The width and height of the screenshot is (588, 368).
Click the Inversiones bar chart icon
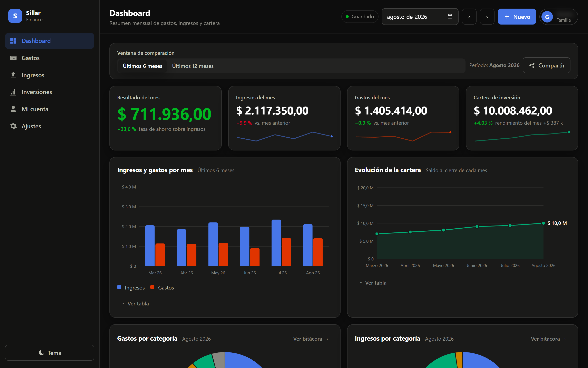13,92
